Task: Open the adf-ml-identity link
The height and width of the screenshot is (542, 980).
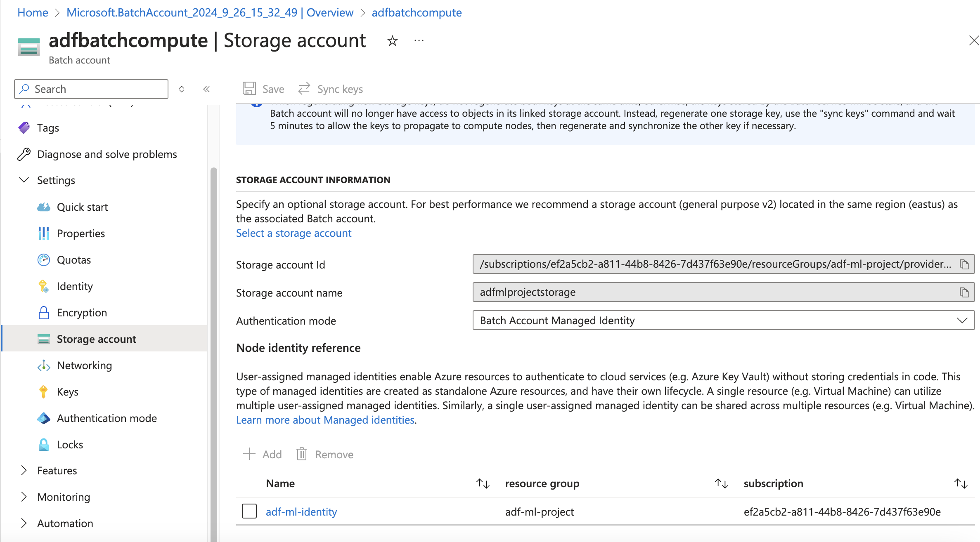Action: click(301, 512)
